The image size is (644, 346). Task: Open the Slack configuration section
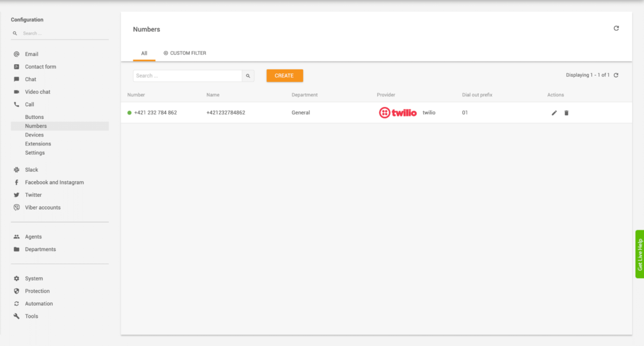(31, 170)
